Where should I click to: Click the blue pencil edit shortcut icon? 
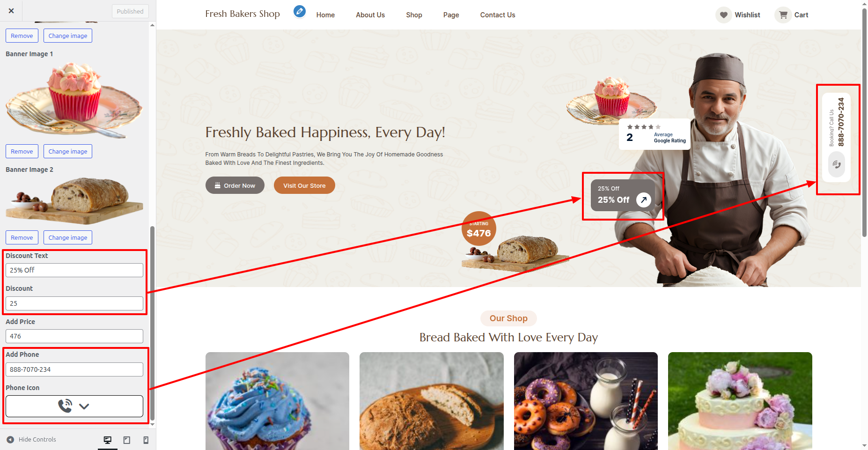(x=300, y=11)
